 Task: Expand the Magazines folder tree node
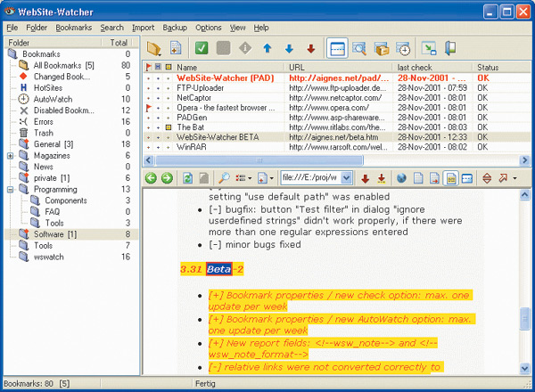(10, 156)
